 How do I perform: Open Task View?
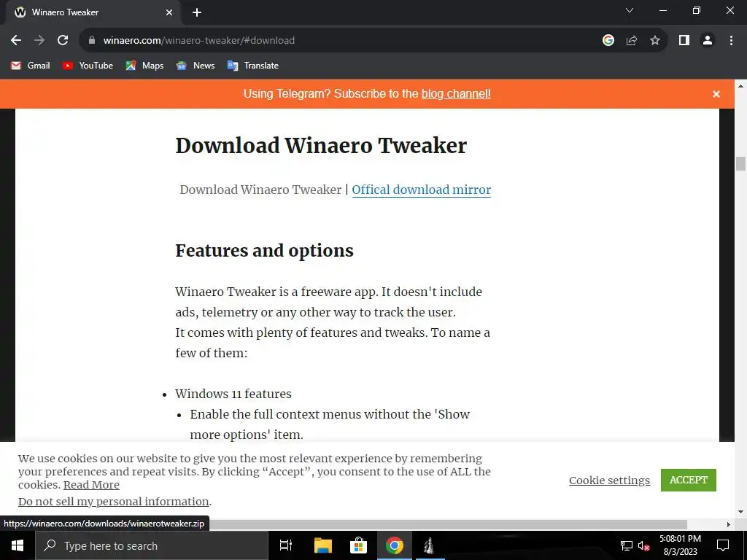(x=286, y=545)
